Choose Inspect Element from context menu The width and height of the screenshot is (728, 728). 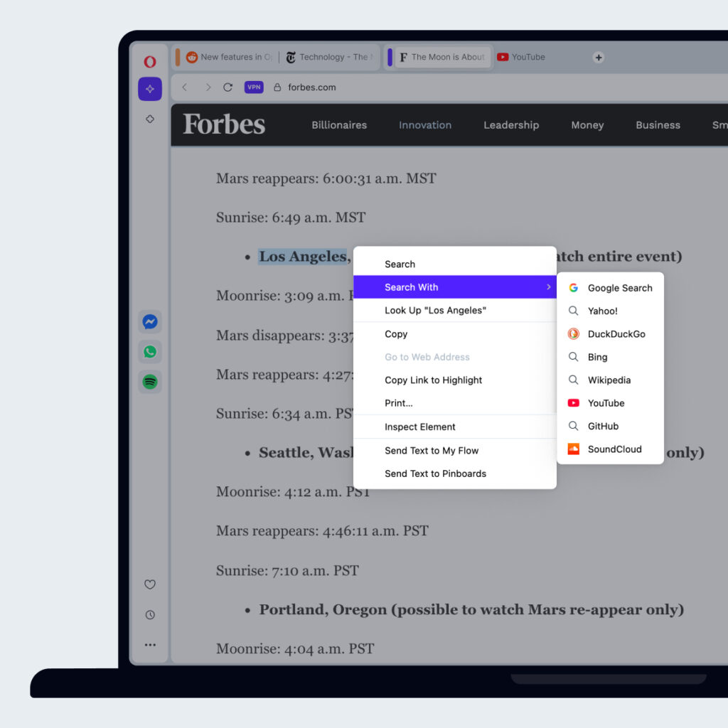coord(419,427)
